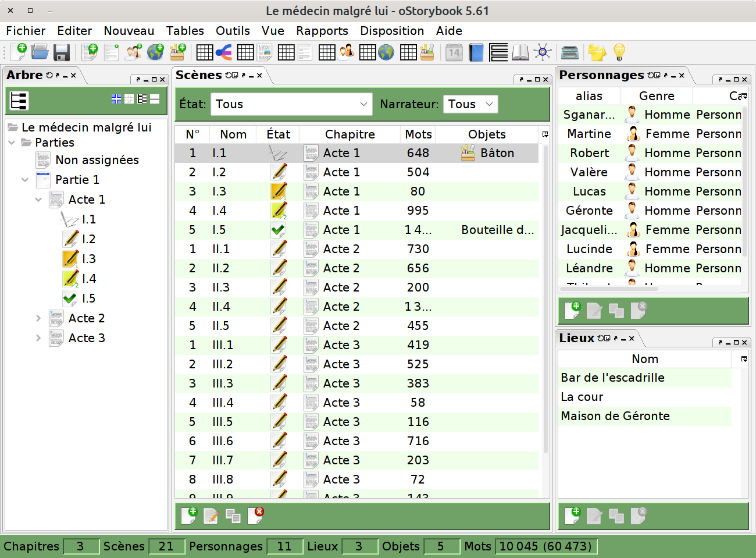Add a new location in the Lieux panel footer

coord(572,516)
